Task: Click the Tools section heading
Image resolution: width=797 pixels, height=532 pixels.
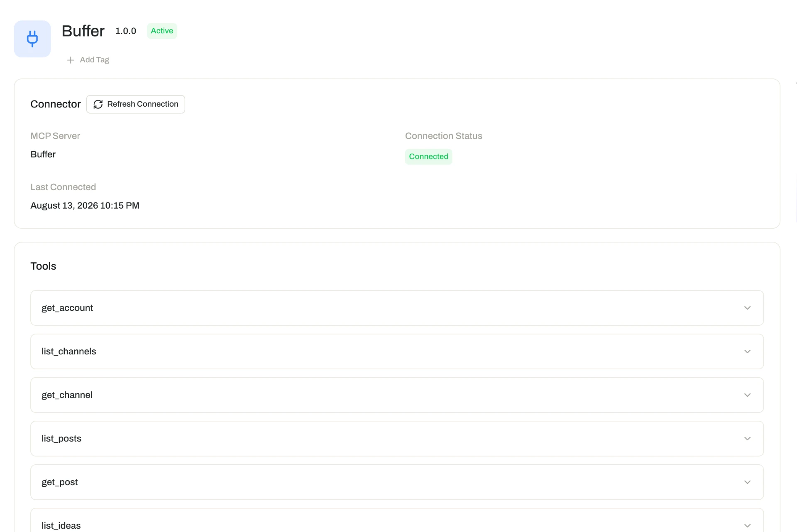Action: coord(43,266)
